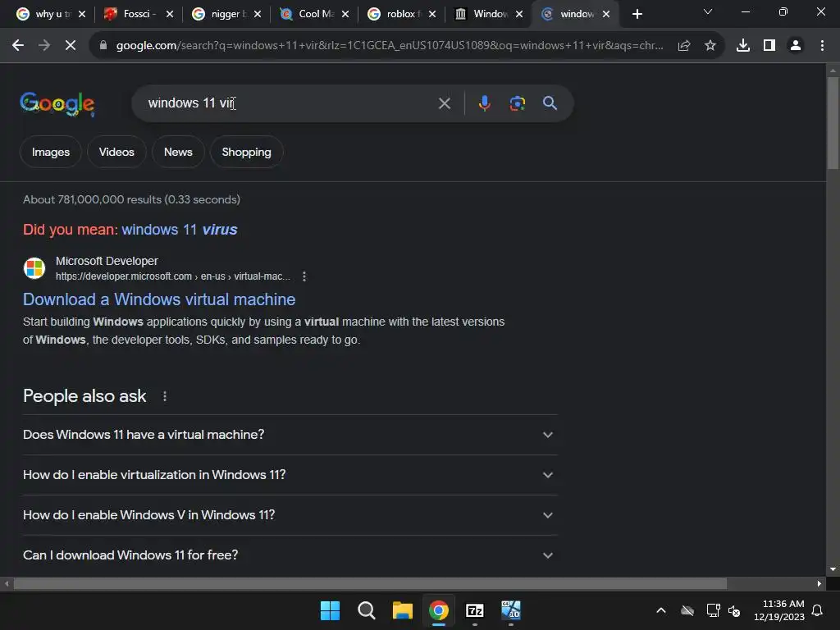Open Chrome downloads

click(x=743, y=46)
